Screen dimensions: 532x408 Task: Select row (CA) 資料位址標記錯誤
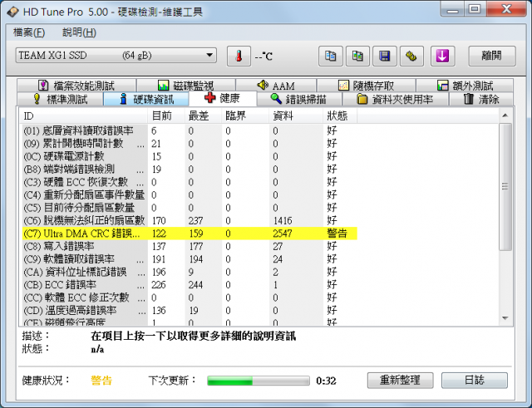click(x=190, y=272)
